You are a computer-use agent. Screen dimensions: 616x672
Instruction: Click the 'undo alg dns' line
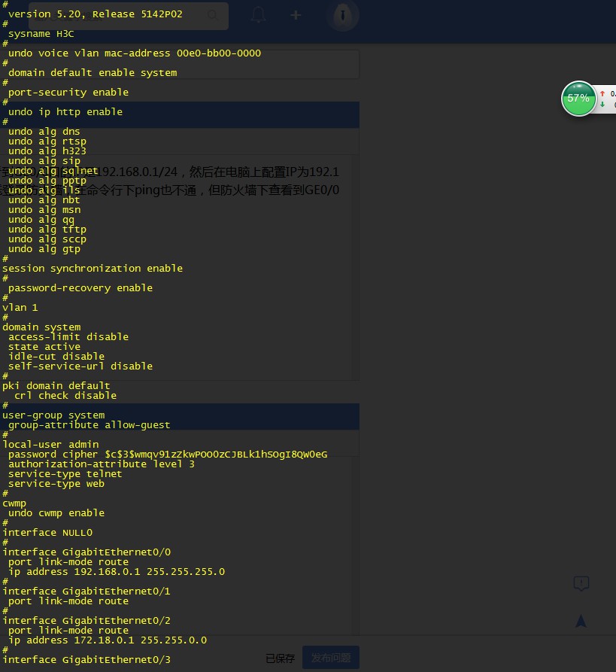44,132
